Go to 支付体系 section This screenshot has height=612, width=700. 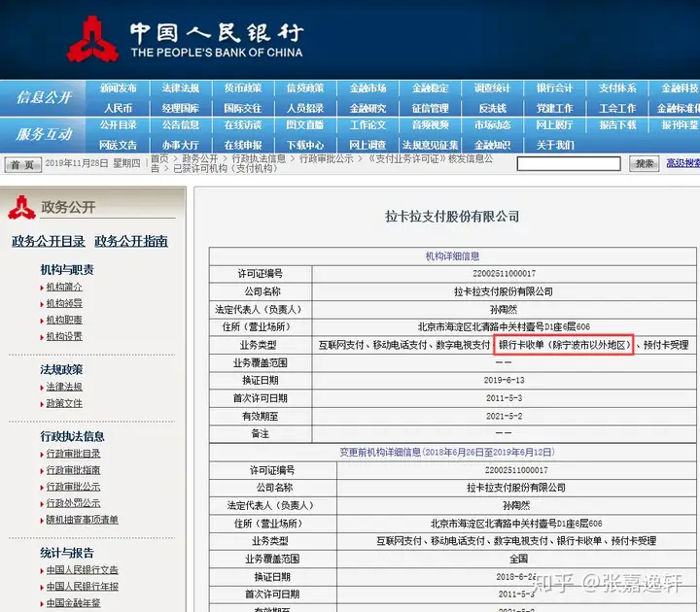617,88
